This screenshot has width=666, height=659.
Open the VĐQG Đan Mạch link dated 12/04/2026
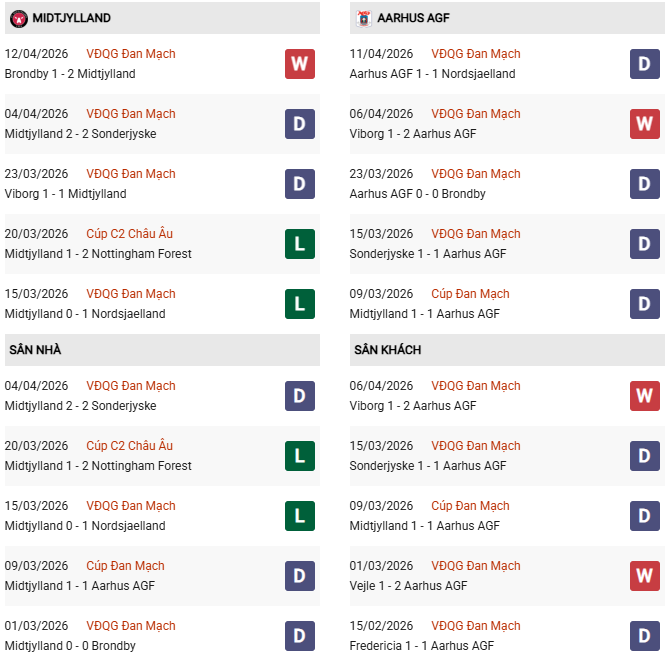[x=131, y=54]
